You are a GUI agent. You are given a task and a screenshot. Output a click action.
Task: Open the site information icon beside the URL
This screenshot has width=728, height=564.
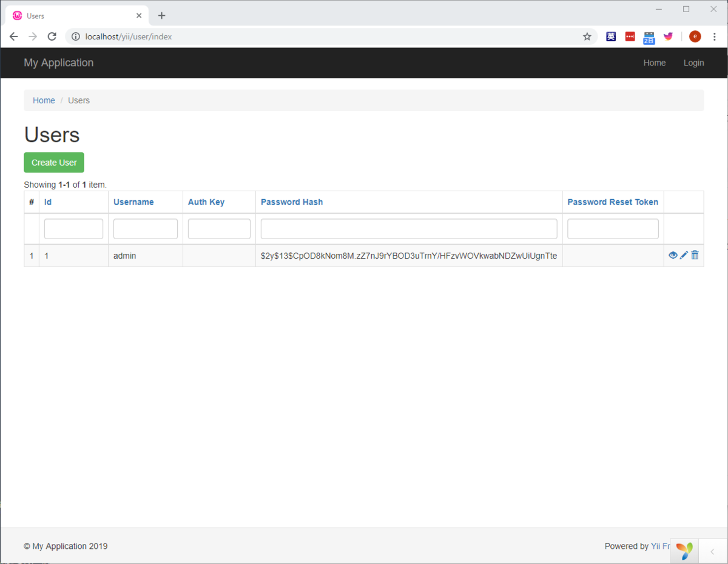tap(76, 36)
